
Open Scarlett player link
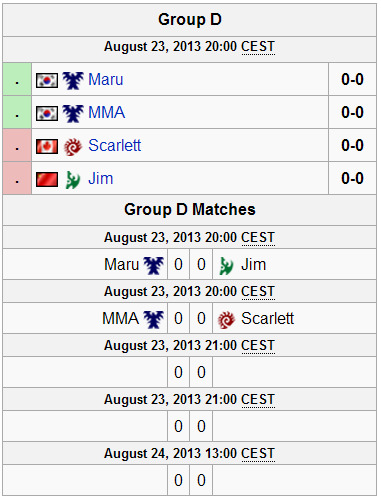(x=114, y=146)
